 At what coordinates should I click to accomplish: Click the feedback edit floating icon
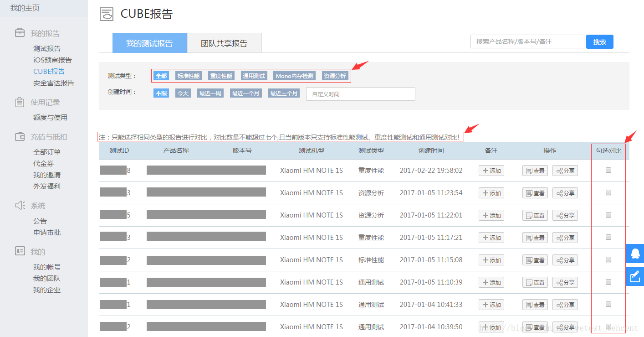[634, 276]
